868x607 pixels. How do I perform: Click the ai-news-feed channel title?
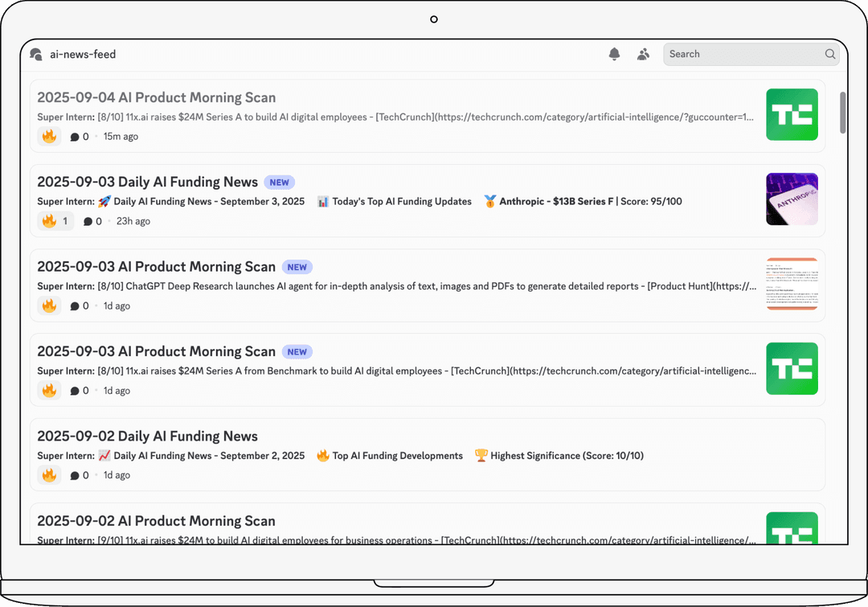pyautogui.click(x=83, y=55)
